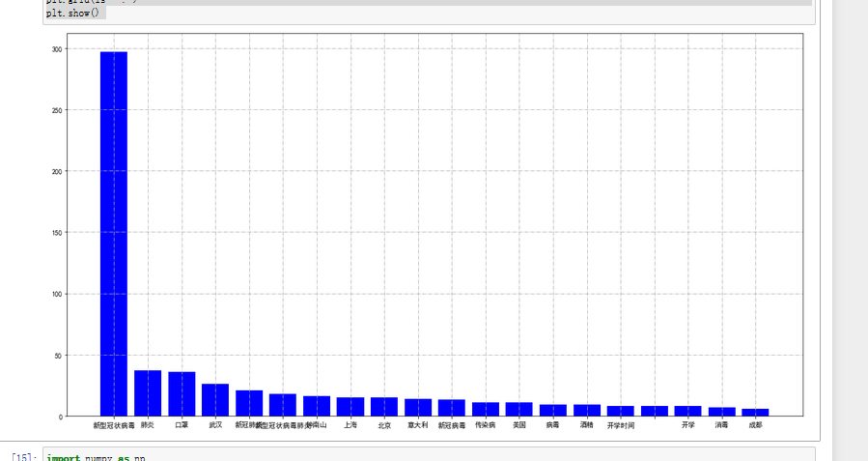Click the x-axis label 上海
868x461 pixels.
point(350,425)
